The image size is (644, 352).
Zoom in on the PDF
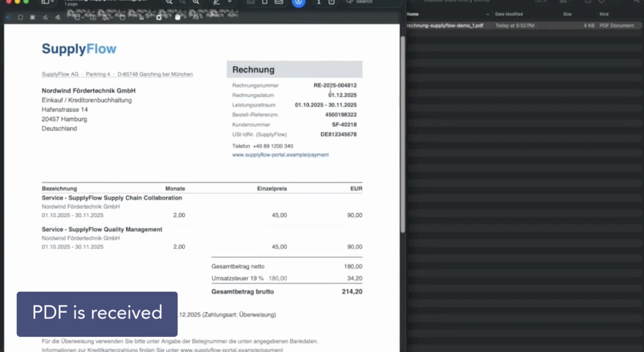[x=196, y=2]
